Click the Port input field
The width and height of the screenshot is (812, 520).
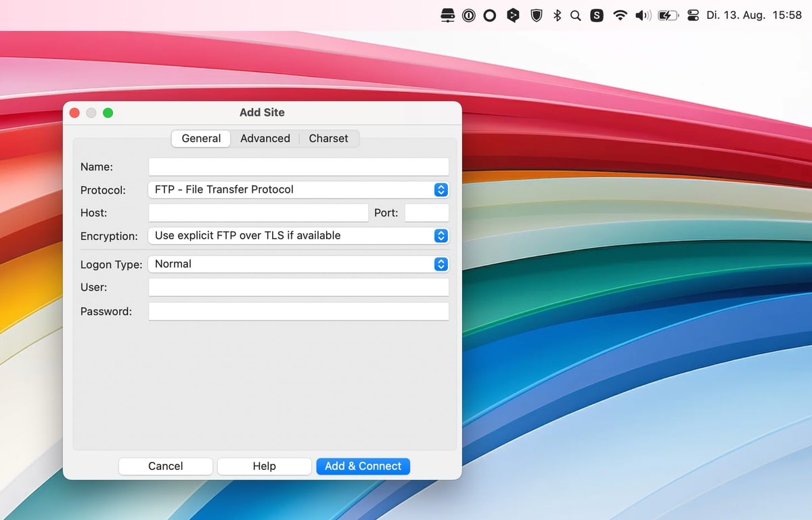click(x=426, y=212)
